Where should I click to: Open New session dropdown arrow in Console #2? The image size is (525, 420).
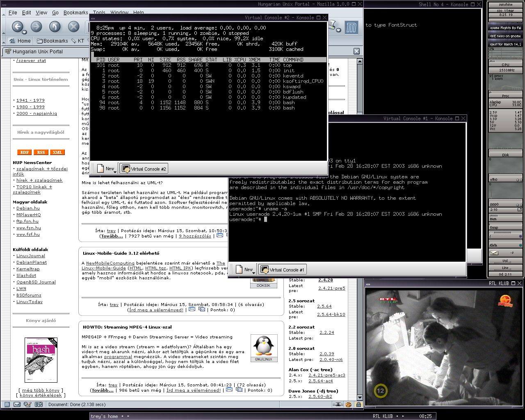click(x=116, y=171)
